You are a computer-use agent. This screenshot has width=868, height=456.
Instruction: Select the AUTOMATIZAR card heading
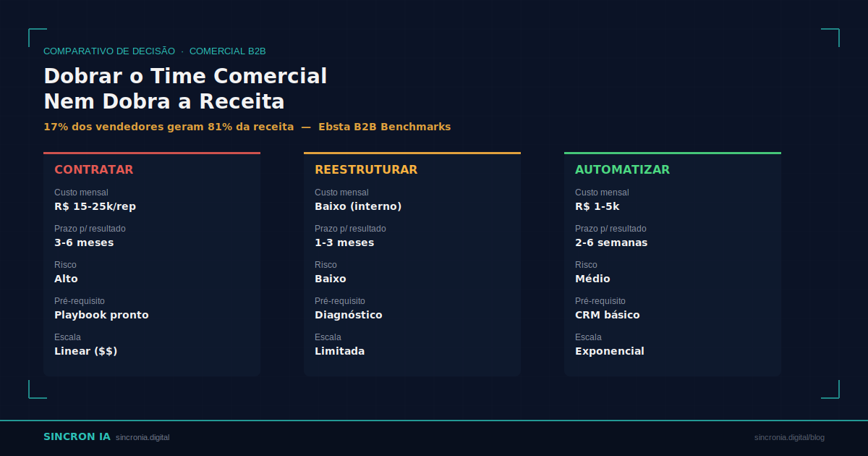coord(622,170)
